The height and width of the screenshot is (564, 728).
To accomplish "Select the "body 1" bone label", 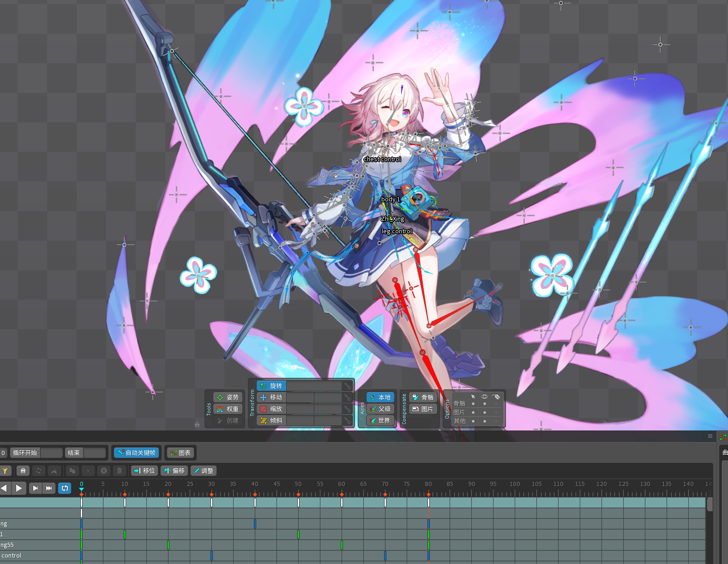I will pyautogui.click(x=391, y=199).
